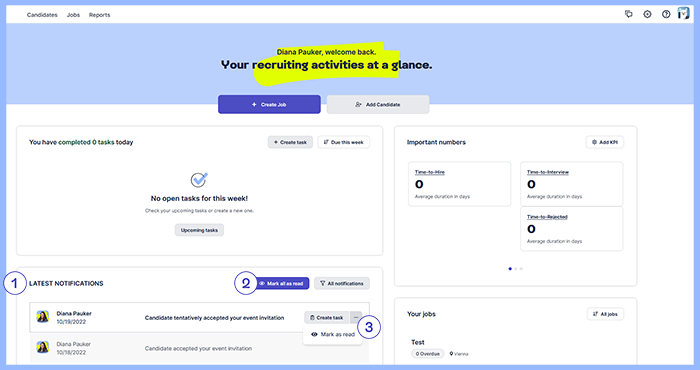Choose Mark as read from popup menu
This screenshot has width=700, height=370.
point(333,334)
